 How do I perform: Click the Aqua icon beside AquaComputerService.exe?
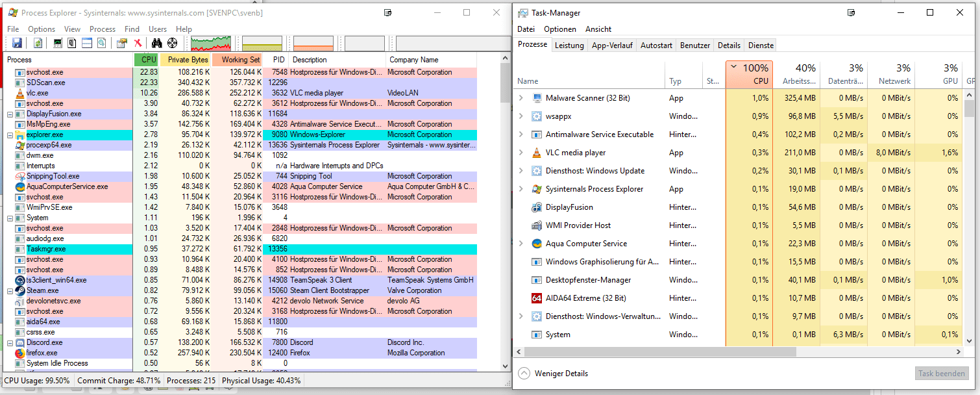[20, 186]
